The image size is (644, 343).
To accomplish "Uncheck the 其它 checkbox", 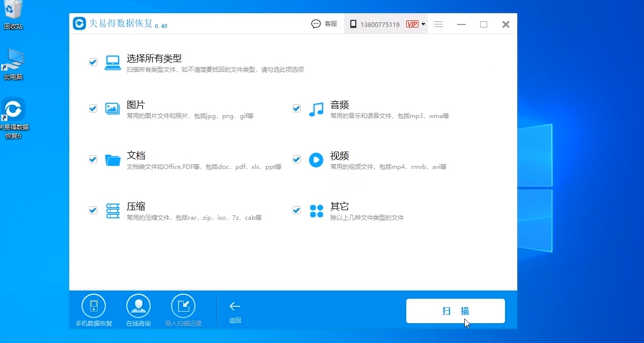I will (x=297, y=210).
